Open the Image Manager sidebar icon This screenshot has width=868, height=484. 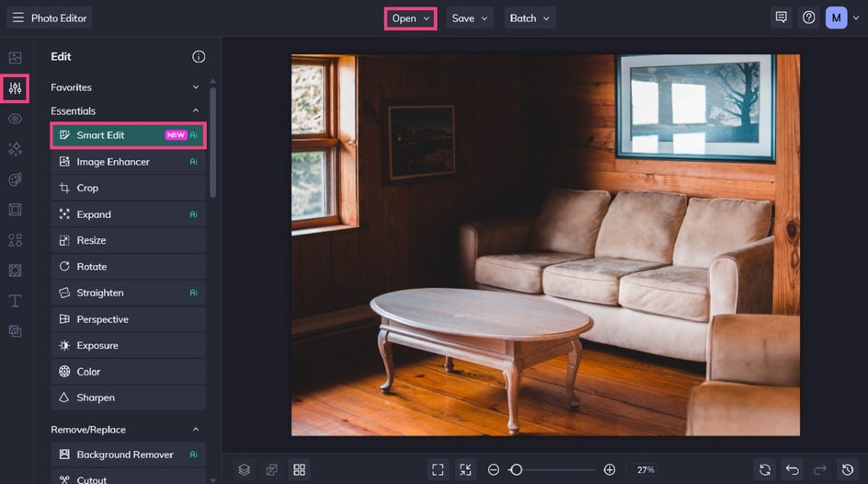(x=15, y=58)
